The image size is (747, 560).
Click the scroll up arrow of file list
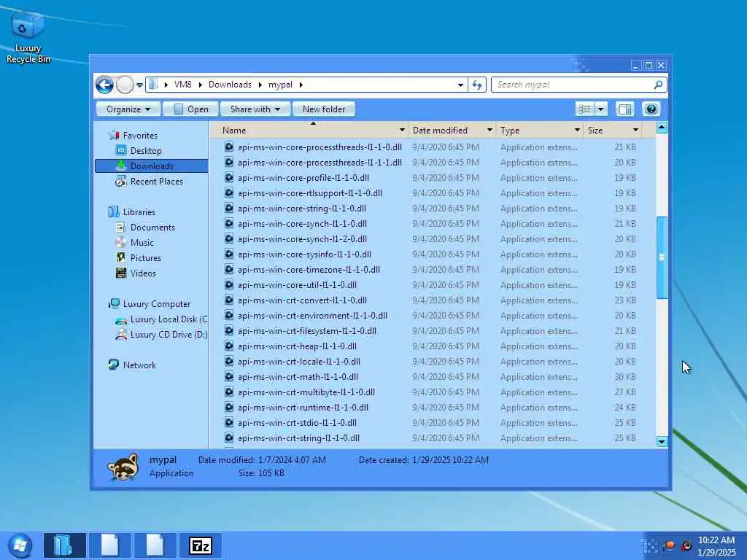(661, 127)
